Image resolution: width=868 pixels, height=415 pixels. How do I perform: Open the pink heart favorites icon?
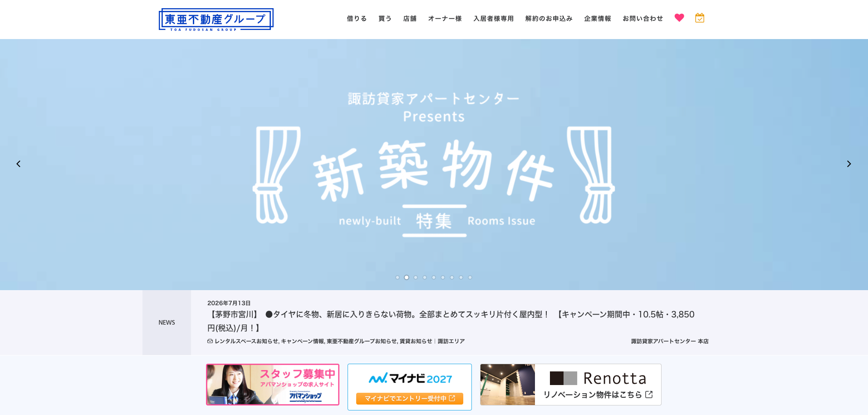click(679, 18)
